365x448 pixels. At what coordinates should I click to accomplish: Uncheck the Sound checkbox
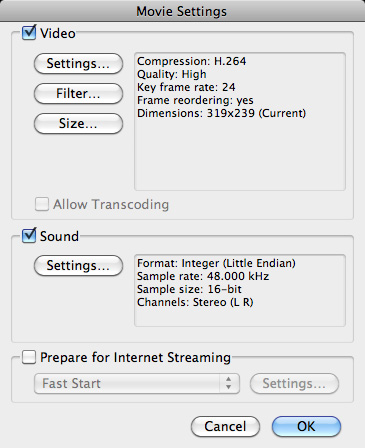(x=29, y=236)
